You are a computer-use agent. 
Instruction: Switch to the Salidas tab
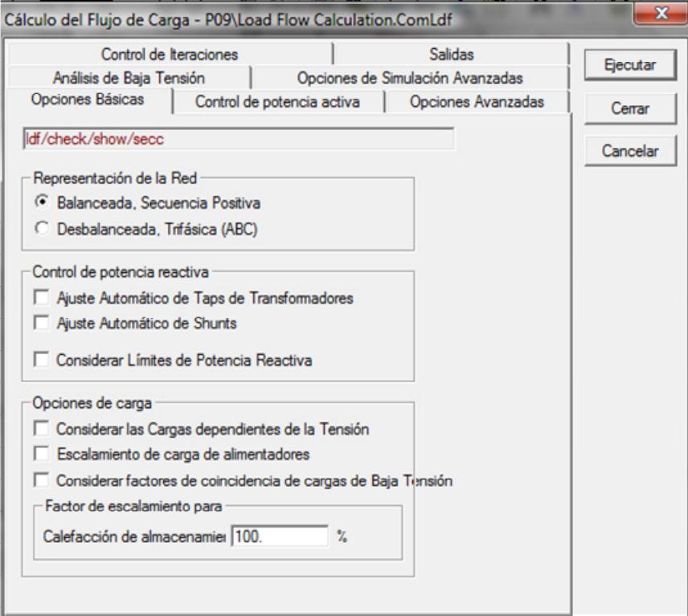pyautogui.click(x=450, y=55)
